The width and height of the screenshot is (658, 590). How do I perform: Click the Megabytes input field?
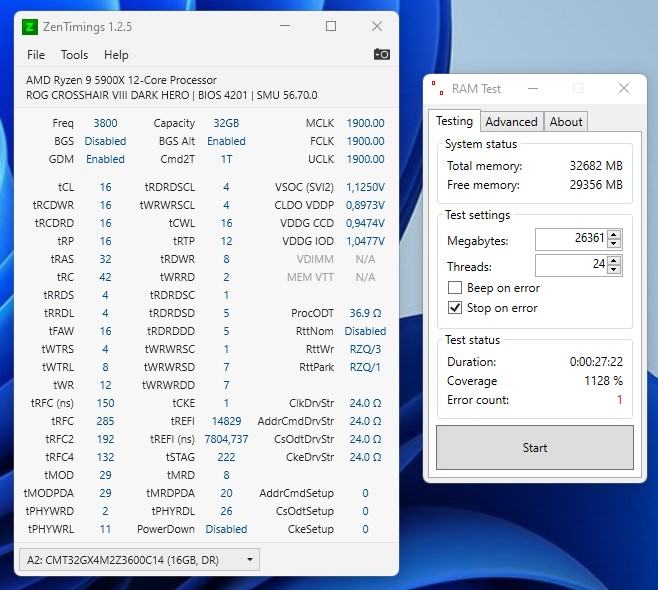click(x=571, y=239)
